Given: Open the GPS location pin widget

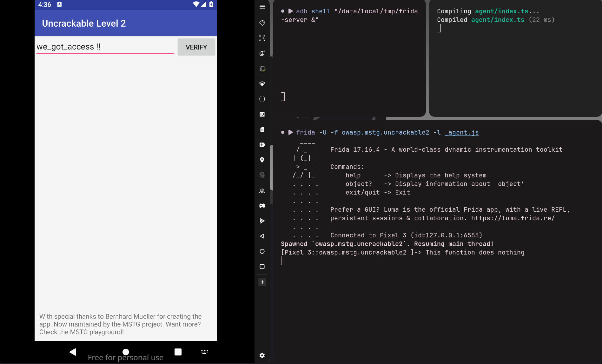Looking at the screenshot, I should [262, 160].
